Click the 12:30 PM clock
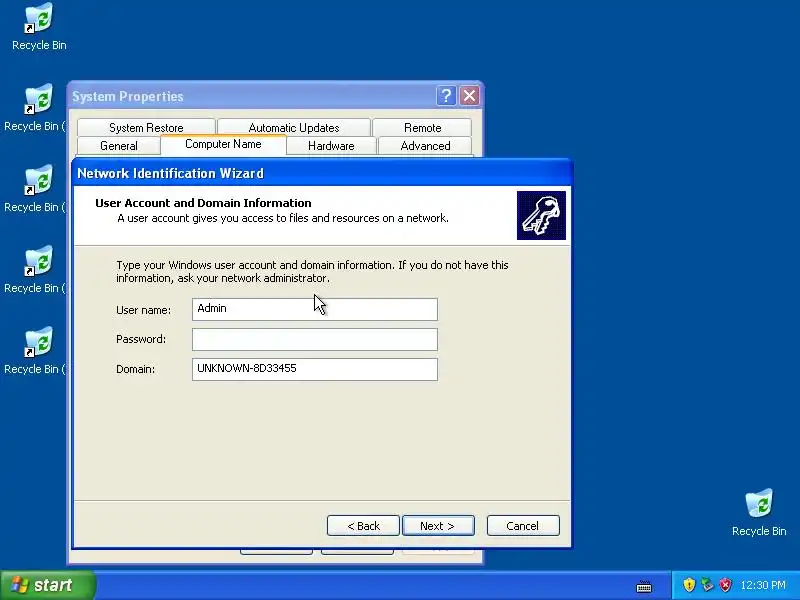 [x=763, y=585]
